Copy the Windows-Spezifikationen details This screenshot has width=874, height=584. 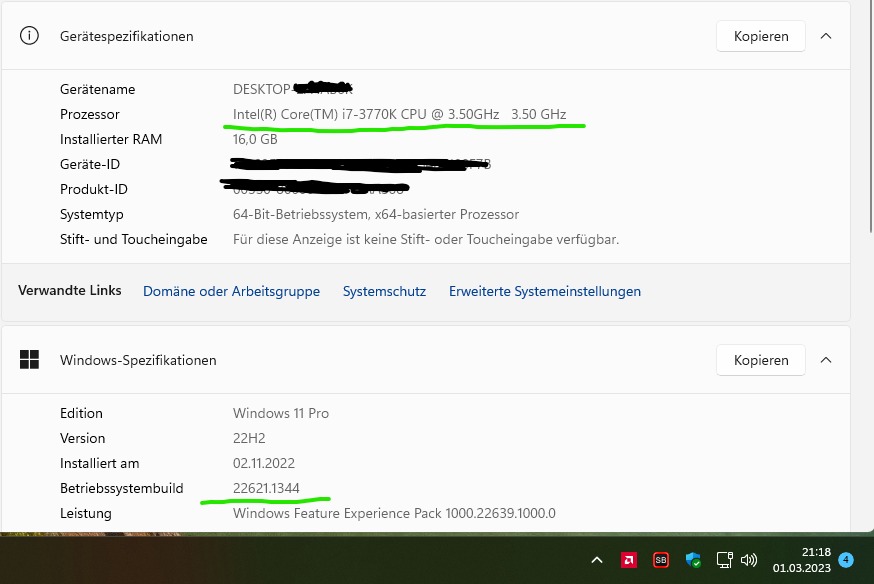(760, 360)
